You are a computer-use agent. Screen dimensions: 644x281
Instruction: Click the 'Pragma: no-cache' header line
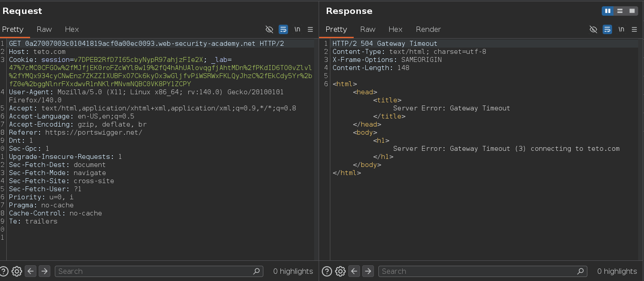coord(41,205)
